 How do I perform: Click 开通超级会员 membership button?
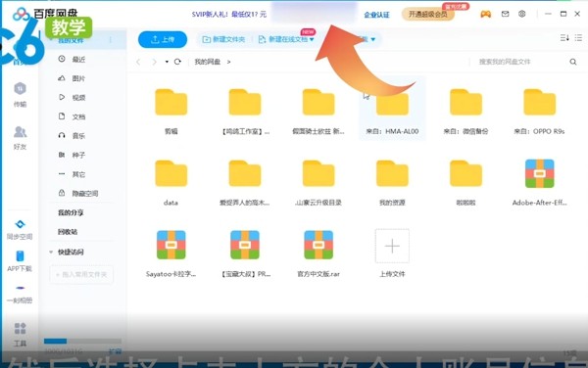428,15
